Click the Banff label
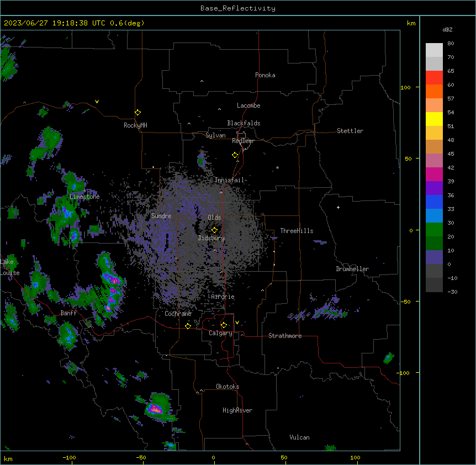Image resolution: width=476 pixels, height=465 pixels. point(68,313)
